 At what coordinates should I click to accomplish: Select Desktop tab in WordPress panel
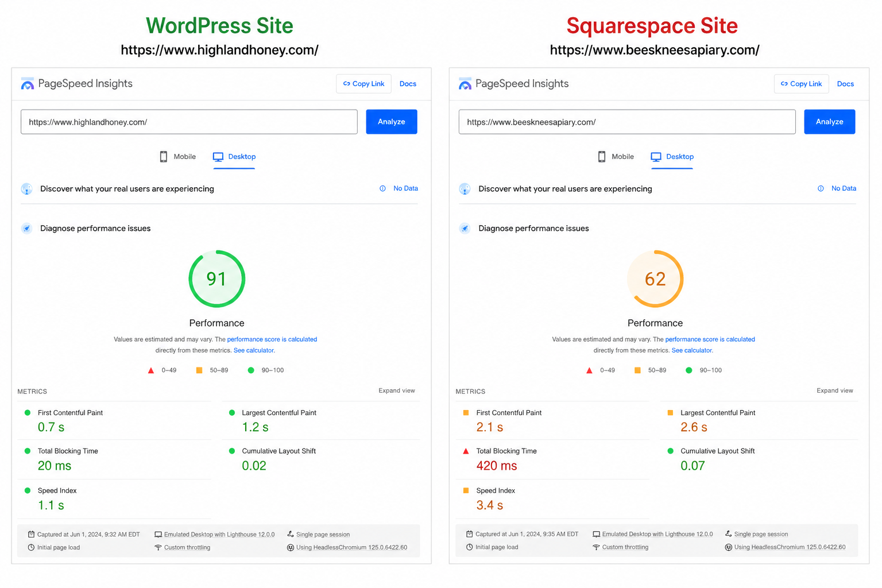tap(234, 157)
